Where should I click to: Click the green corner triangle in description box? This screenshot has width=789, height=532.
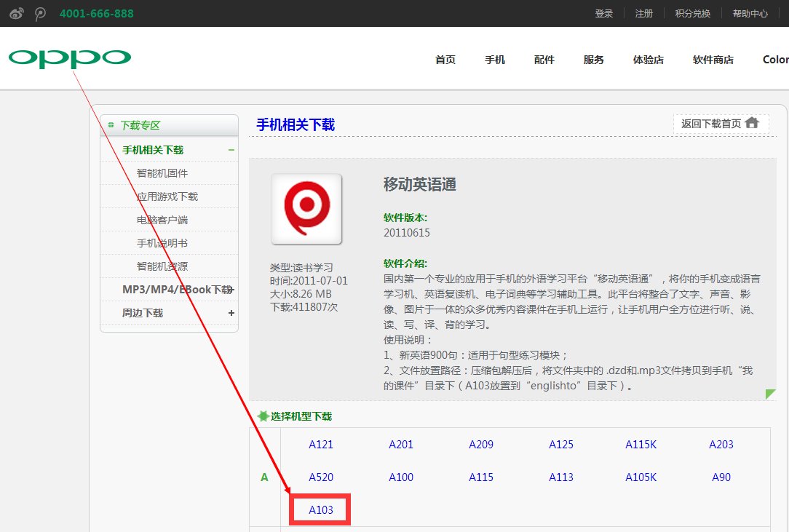(770, 394)
